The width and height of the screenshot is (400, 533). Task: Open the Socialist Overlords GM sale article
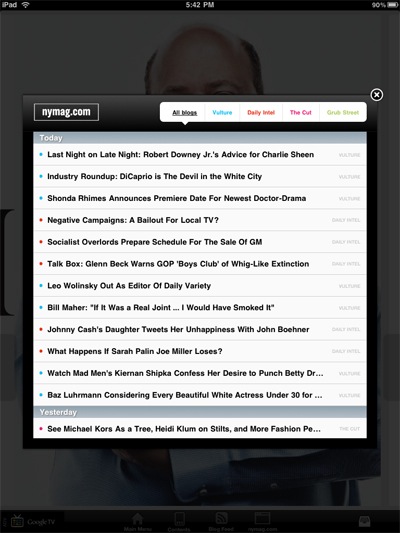[x=200, y=242]
